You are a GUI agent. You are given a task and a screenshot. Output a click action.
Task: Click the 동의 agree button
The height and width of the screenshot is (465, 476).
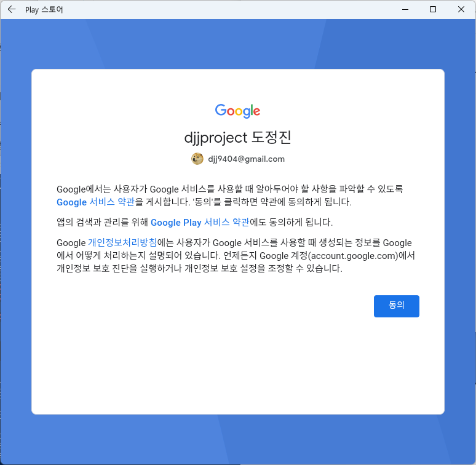(396, 306)
